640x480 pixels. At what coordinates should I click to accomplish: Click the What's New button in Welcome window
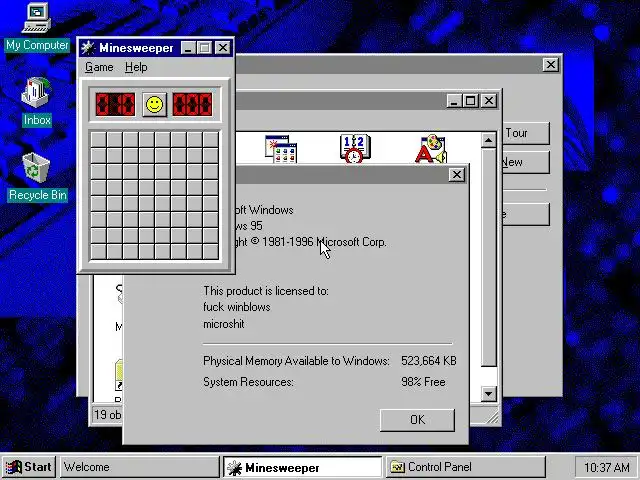pyautogui.click(x=526, y=162)
